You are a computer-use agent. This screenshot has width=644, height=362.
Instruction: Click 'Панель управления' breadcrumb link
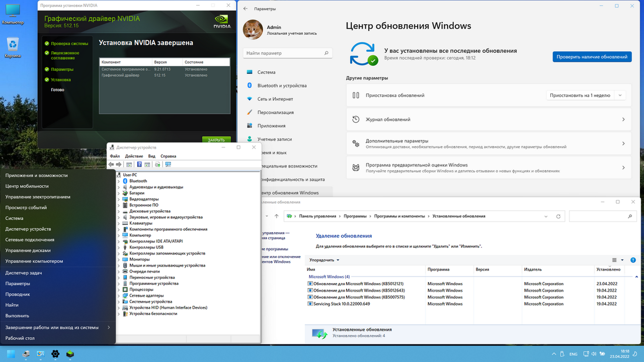[317, 216]
